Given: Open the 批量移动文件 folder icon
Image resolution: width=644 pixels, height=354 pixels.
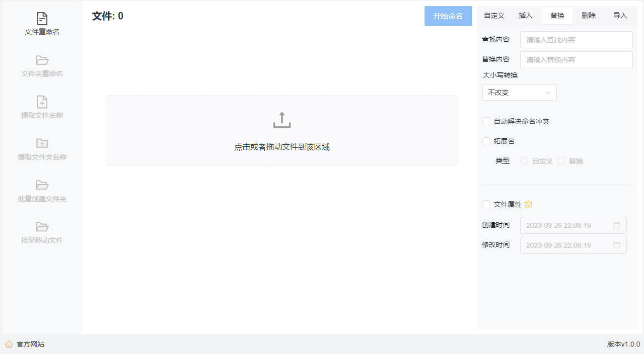Looking at the screenshot, I should pyautogui.click(x=42, y=227).
